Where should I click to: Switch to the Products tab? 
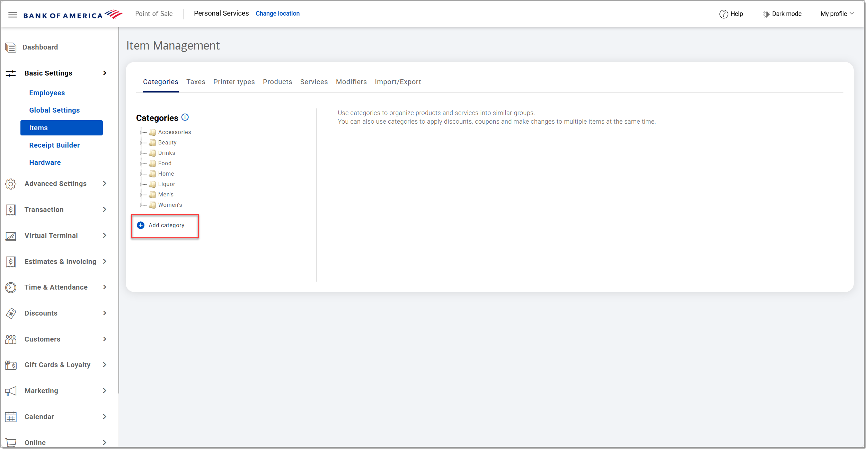277,82
